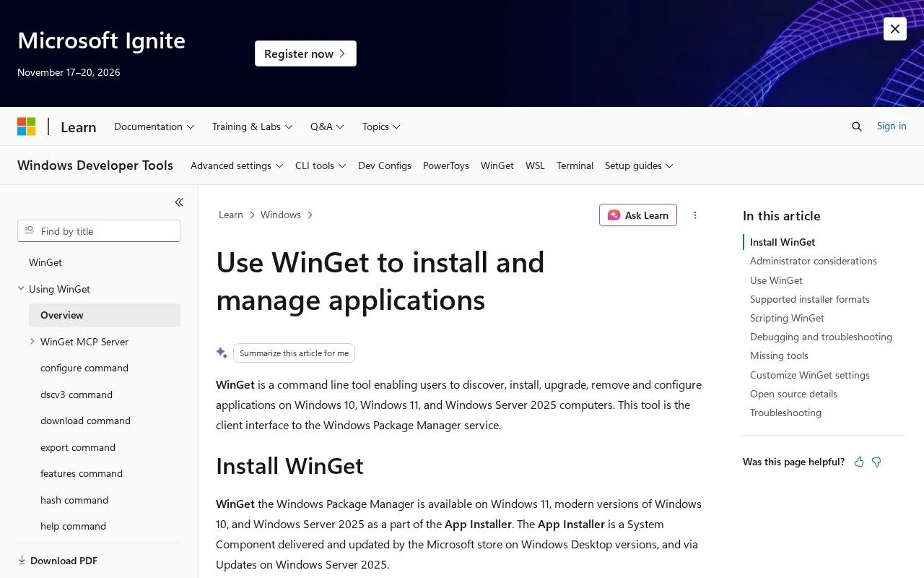Collapse the Using WinGet tree section
The image size is (924, 578).
click(x=21, y=289)
